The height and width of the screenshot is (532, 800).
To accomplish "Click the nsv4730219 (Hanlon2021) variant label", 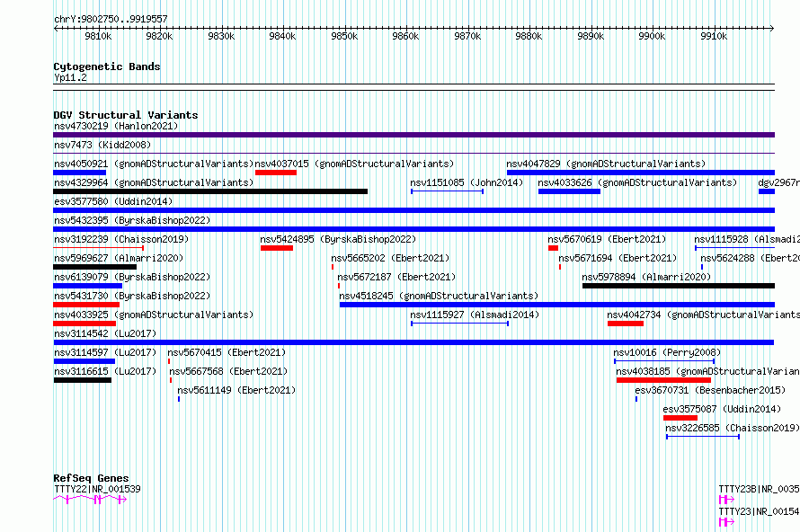I will point(116,126).
